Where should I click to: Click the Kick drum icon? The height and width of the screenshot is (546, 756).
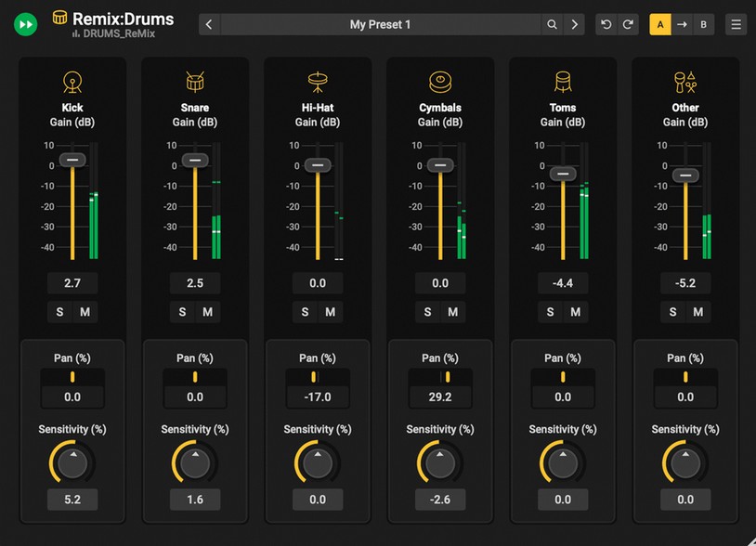pyautogui.click(x=72, y=82)
